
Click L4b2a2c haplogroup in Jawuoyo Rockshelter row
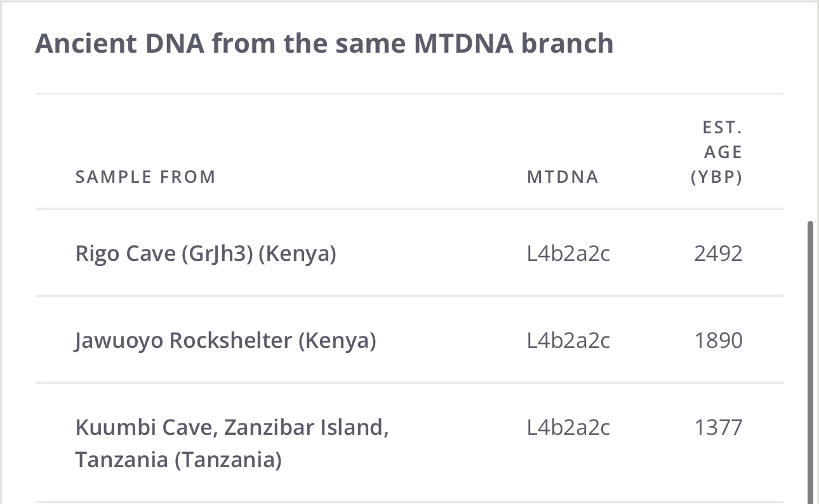[x=568, y=341]
